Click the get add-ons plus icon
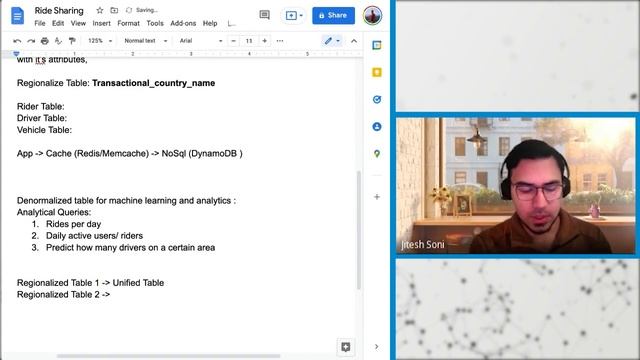640x360 pixels. click(377, 197)
